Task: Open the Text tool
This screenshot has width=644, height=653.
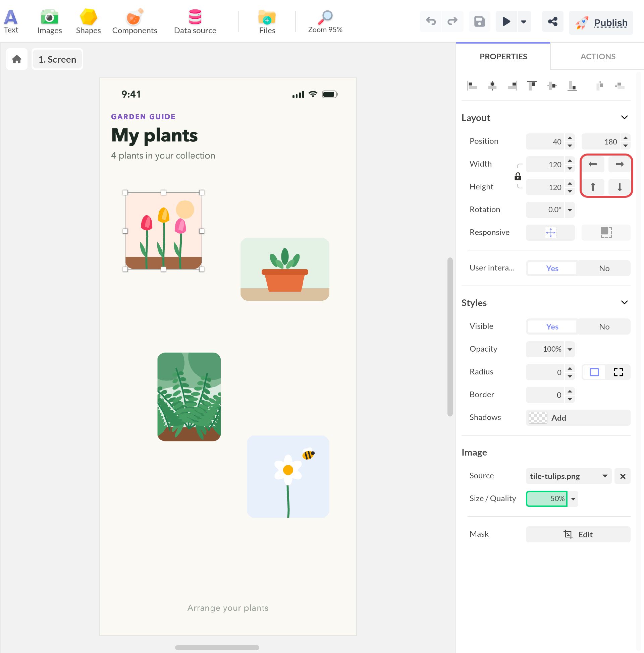Action: point(11,22)
